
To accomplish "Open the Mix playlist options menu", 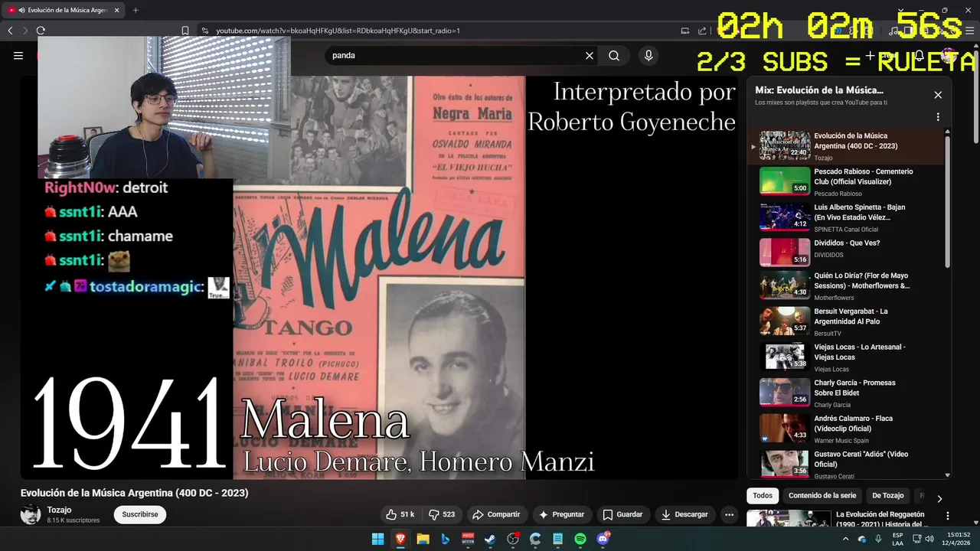I will [x=938, y=117].
